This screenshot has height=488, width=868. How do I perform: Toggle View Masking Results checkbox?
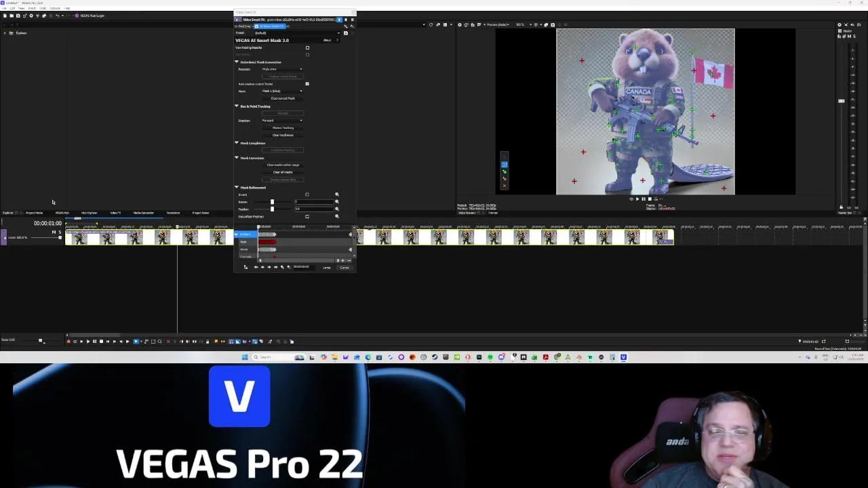(x=307, y=47)
